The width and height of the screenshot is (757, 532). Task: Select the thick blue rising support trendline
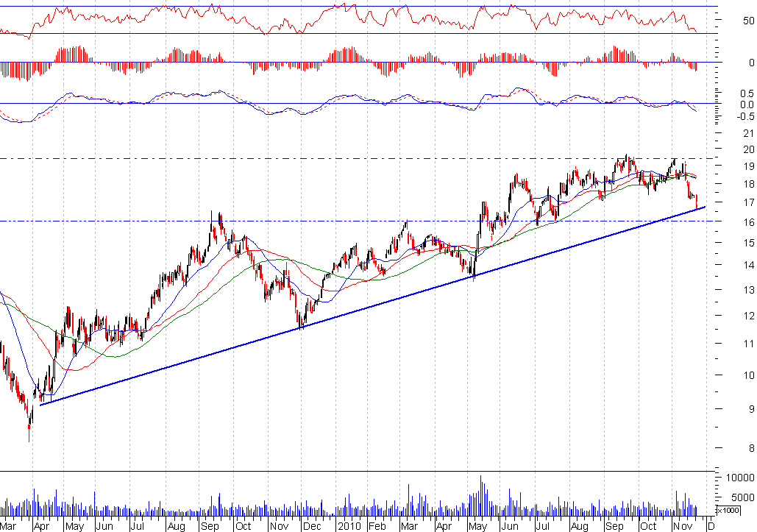(x=373, y=306)
